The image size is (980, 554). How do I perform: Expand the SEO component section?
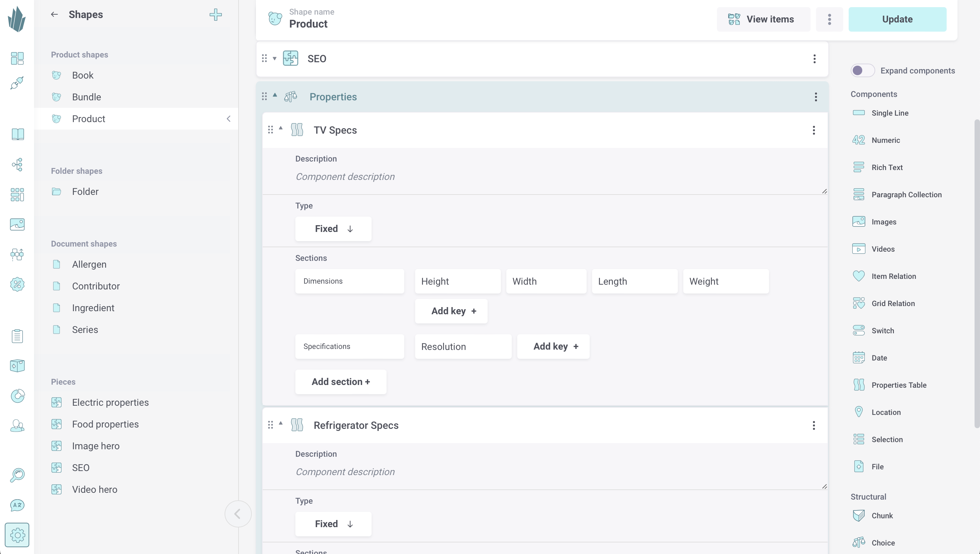274,58
